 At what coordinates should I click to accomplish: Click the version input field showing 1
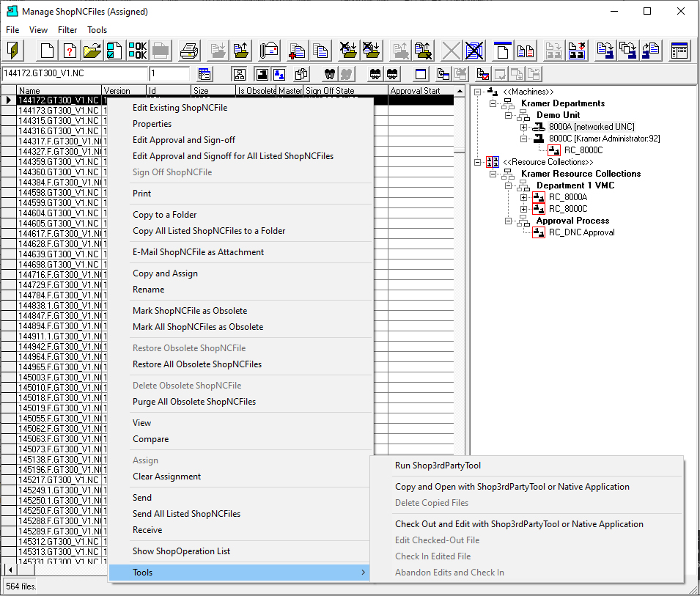pyautogui.click(x=169, y=73)
